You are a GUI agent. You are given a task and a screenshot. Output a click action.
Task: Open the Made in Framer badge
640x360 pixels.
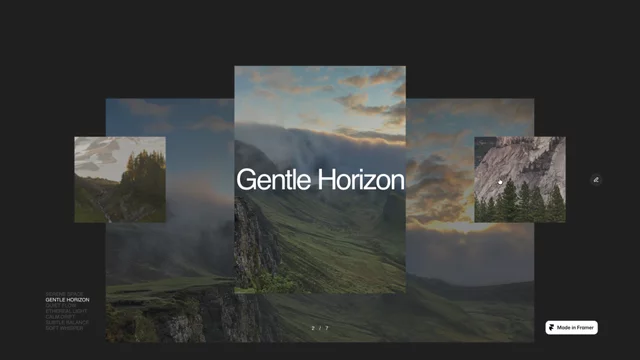[571, 327]
